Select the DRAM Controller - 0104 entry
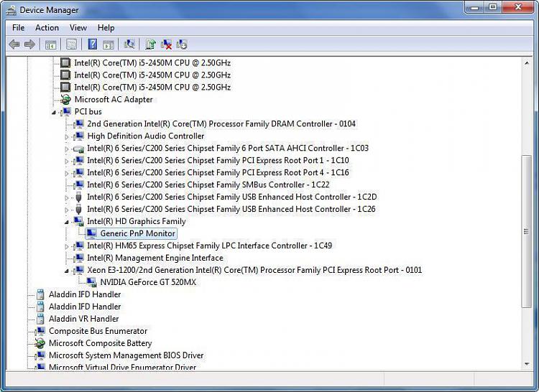539x392 pixels. click(x=221, y=124)
